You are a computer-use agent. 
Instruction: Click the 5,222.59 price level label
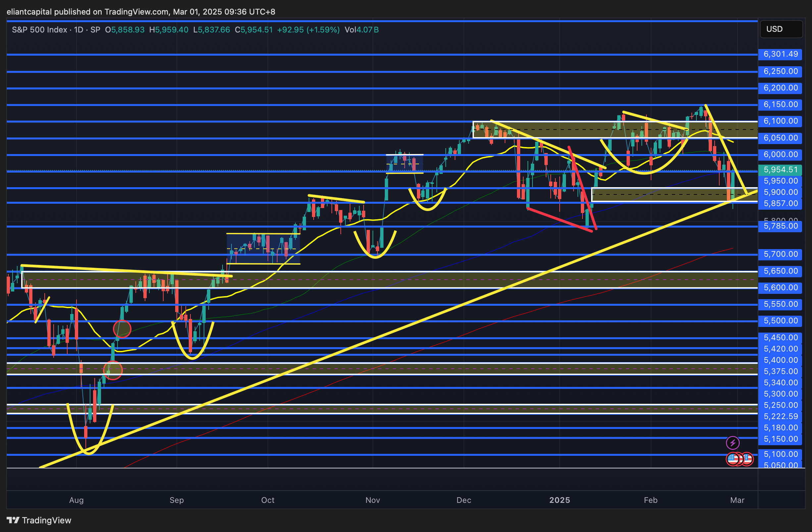tap(780, 416)
